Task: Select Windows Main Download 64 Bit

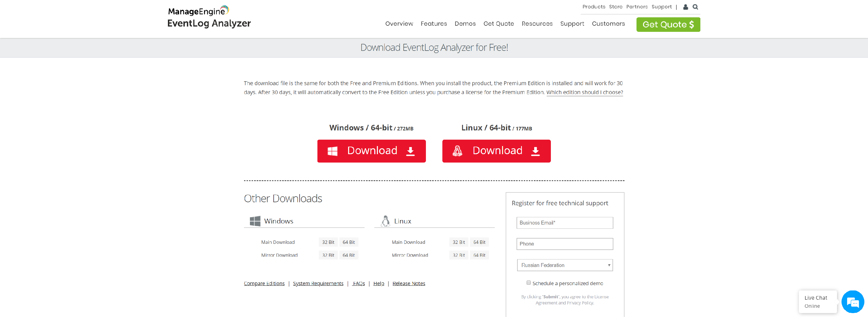Action: [x=348, y=242]
